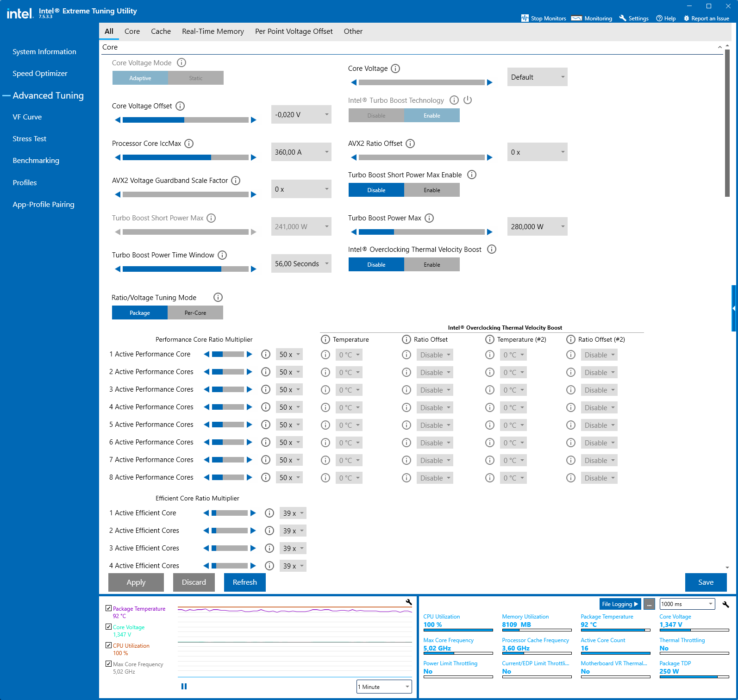Viewport: 738px width, 700px height.
Task: Switch to the Cache tab
Action: [x=161, y=31]
